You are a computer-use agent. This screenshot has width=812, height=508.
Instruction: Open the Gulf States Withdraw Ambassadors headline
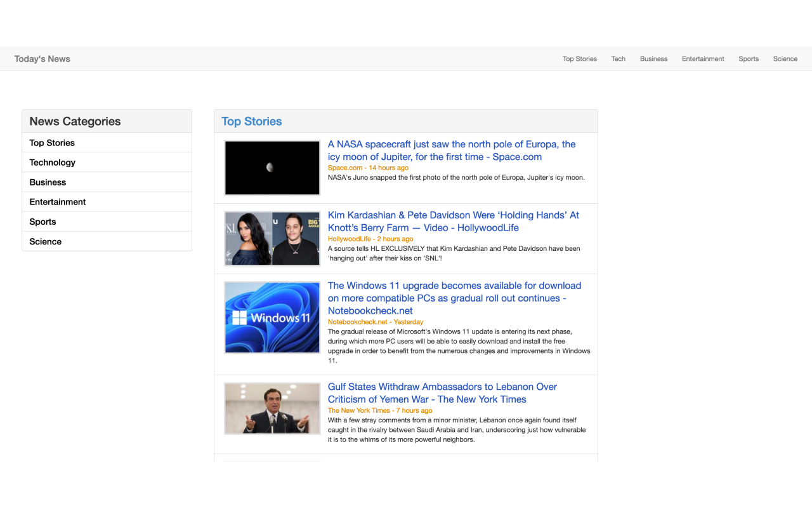tap(442, 393)
